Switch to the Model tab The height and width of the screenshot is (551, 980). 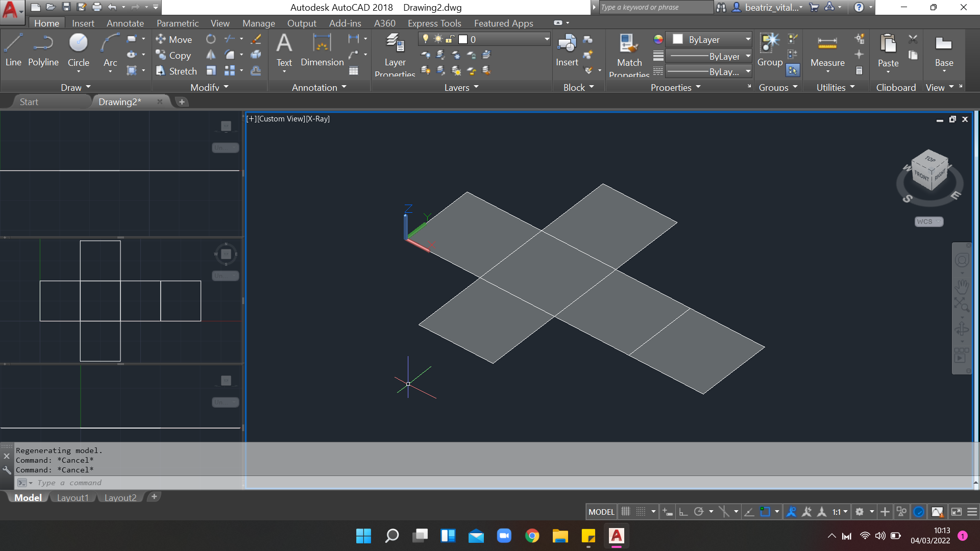[28, 498]
